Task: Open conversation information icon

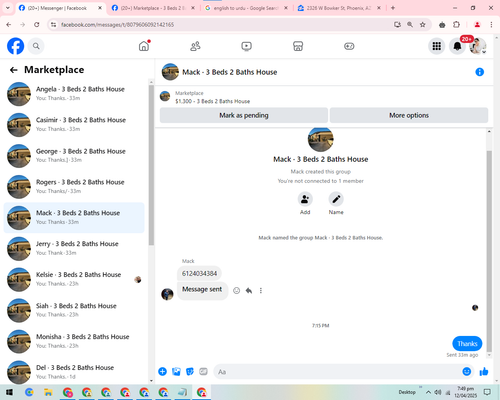Action: point(479,72)
